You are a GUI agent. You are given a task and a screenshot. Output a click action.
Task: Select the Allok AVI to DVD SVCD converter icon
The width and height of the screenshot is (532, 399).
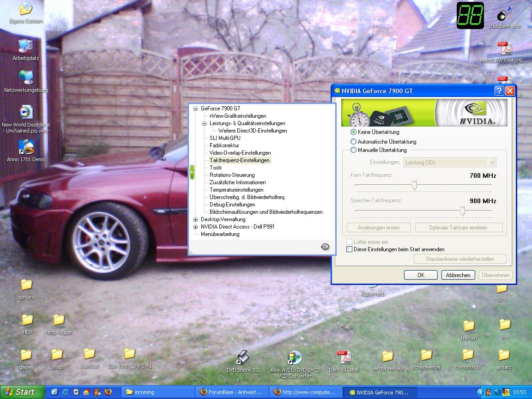click(x=295, y=364)
